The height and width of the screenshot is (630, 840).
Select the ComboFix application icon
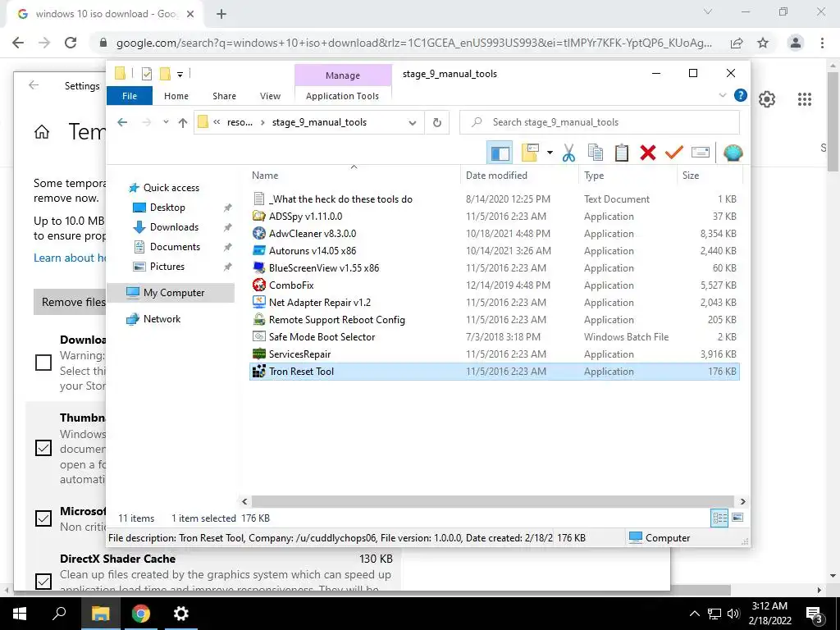point(258,285)
